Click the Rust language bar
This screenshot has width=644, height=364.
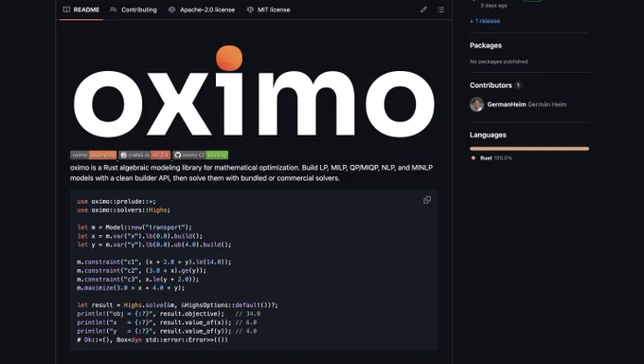point(529,149)
